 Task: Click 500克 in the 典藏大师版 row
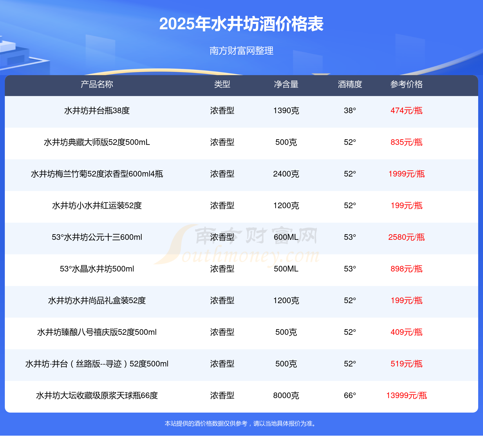(x=286, y=142)
